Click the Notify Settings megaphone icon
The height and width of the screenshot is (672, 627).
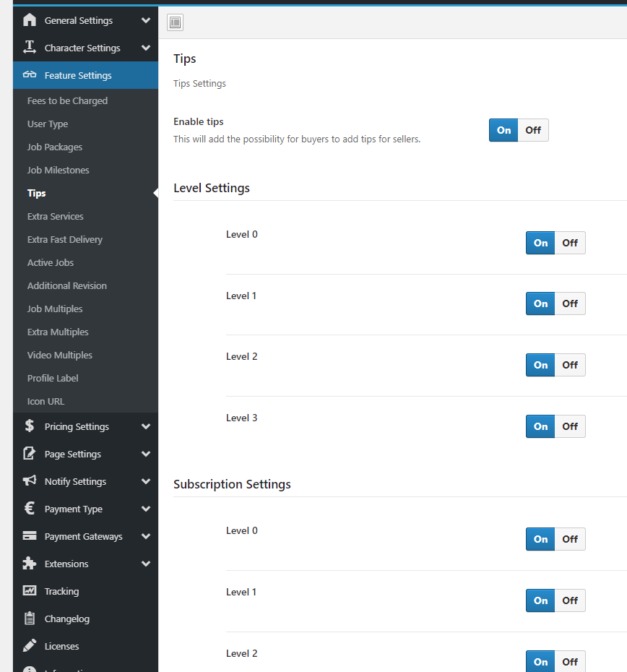tap(30, 481)
